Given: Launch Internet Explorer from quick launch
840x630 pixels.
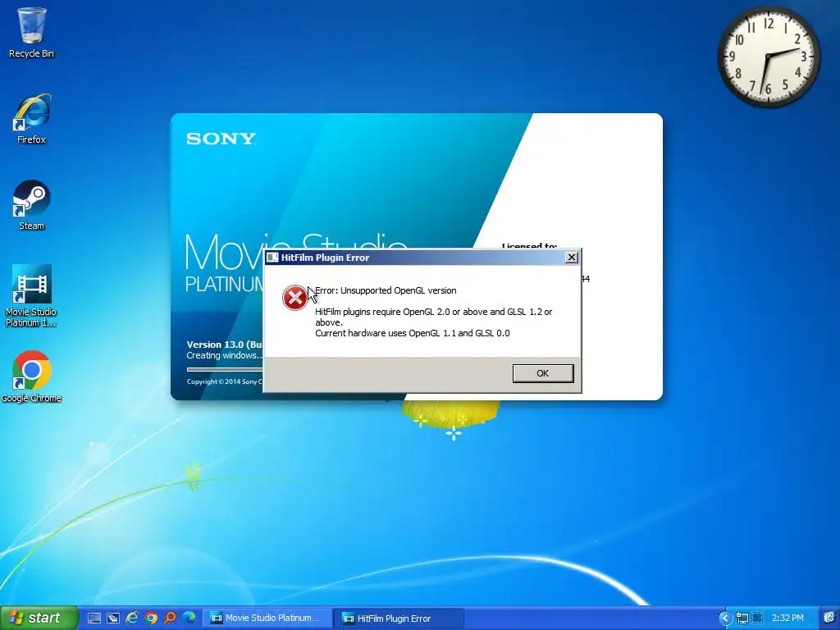Looking at the screenshot, I should click(132, 619).
